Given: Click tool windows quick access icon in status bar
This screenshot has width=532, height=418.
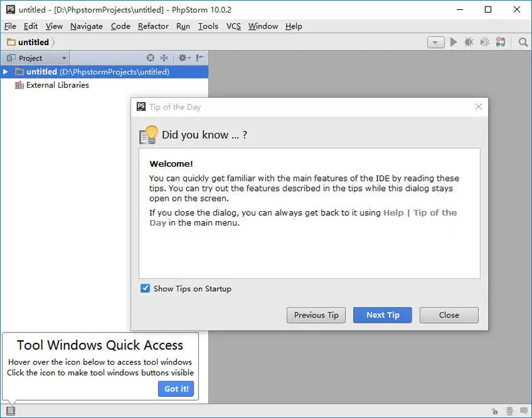Looking at the screenshot, I should (x=11, y=411).
